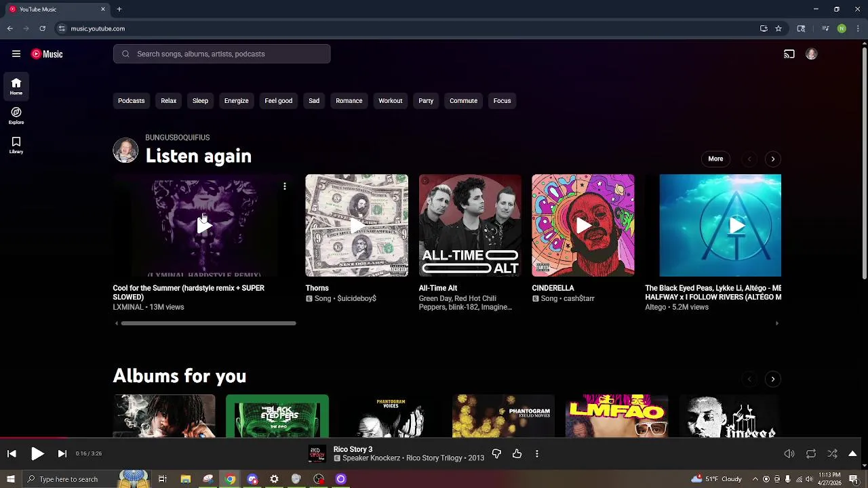Open File Explorer from the taskbar
Viewport: 868px width, 488px height.
tap(185, 479)
